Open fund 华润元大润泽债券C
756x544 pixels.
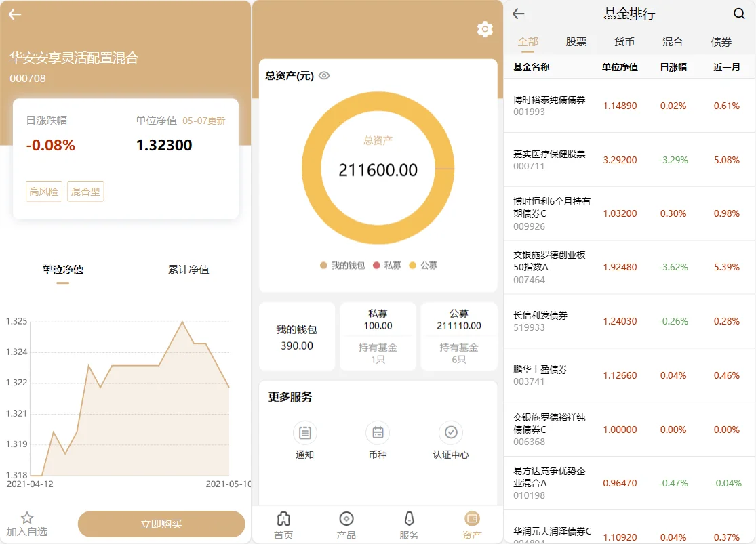[x=629, y=528]
